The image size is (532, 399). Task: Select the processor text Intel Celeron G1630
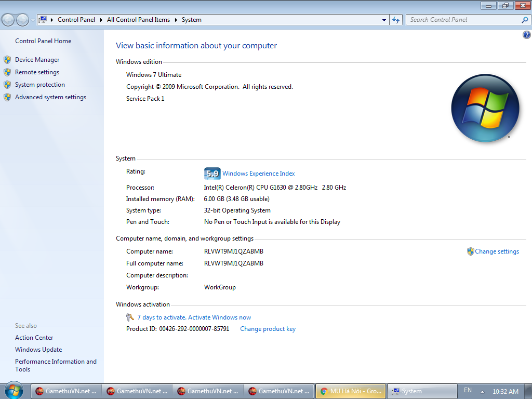pyautogui.click(x=275, y=187)
